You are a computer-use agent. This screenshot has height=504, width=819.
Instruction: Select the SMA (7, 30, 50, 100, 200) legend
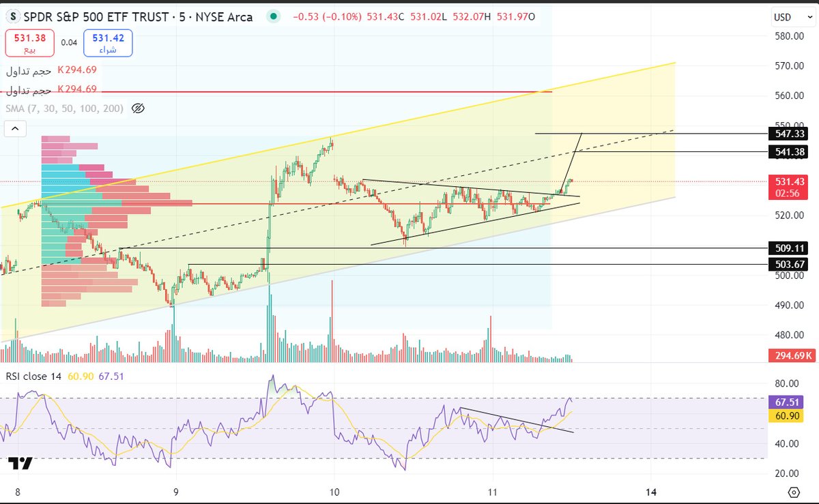[x=66, y=108]
